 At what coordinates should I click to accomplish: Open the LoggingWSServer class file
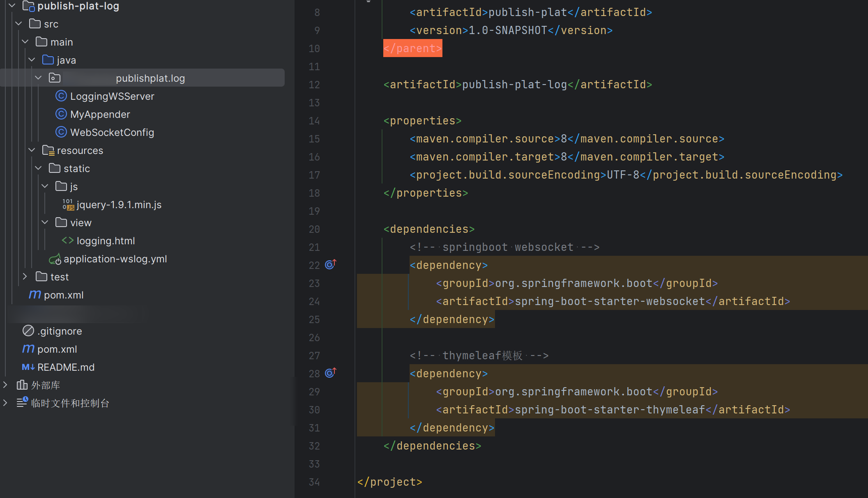pyautogui.click(x=112, y=96)
